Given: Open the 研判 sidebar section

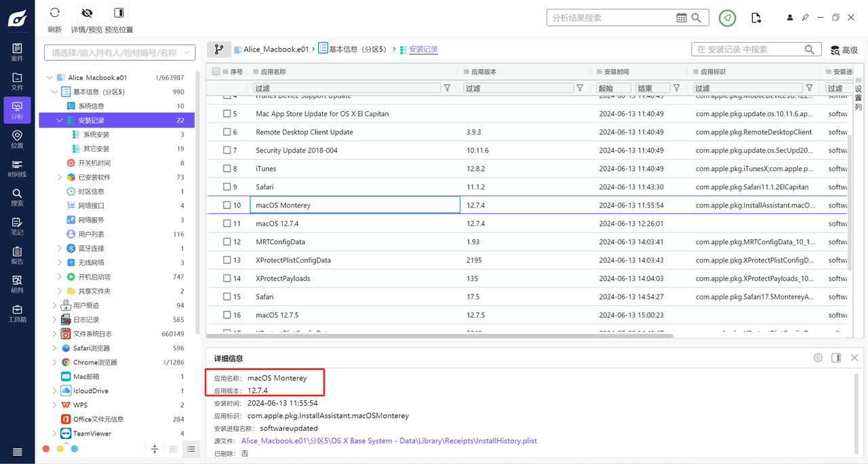Looking at the screenshot, I should (x=17, y=284).
